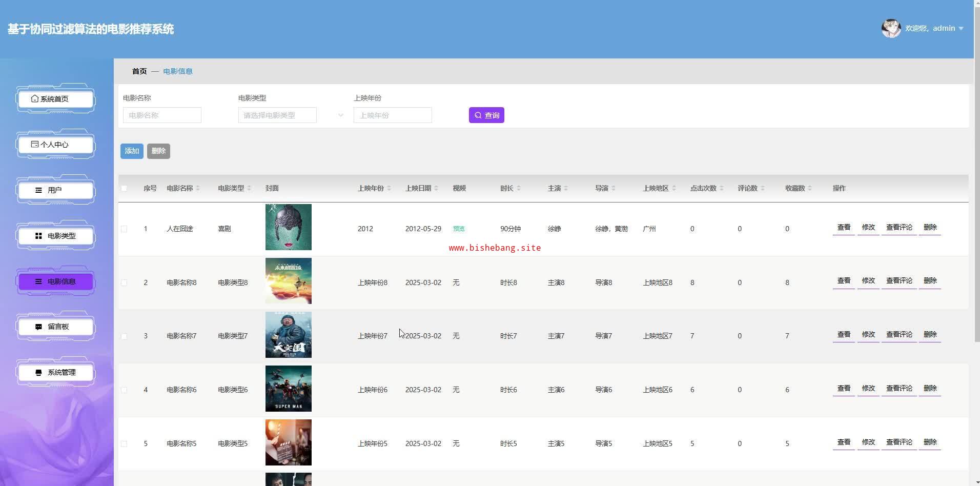Click the chat icon in 留言板 menu
The width and height of the screenshot is (980, 486).
38,327
